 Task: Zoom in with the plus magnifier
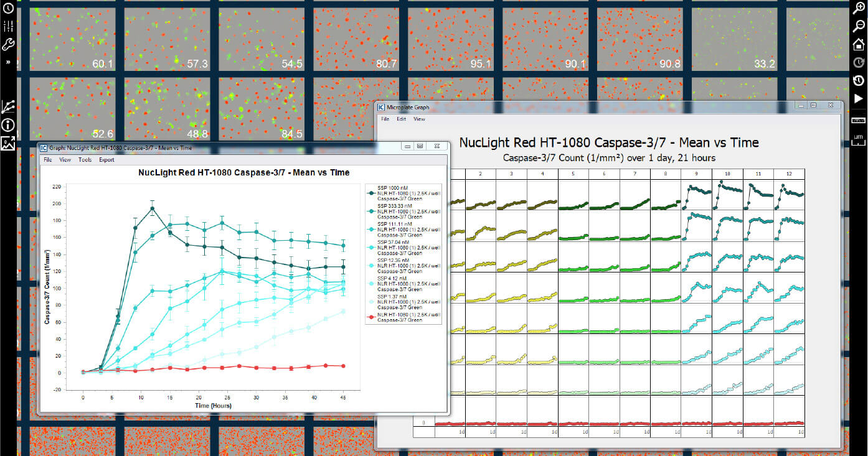[x=859, y=8]
